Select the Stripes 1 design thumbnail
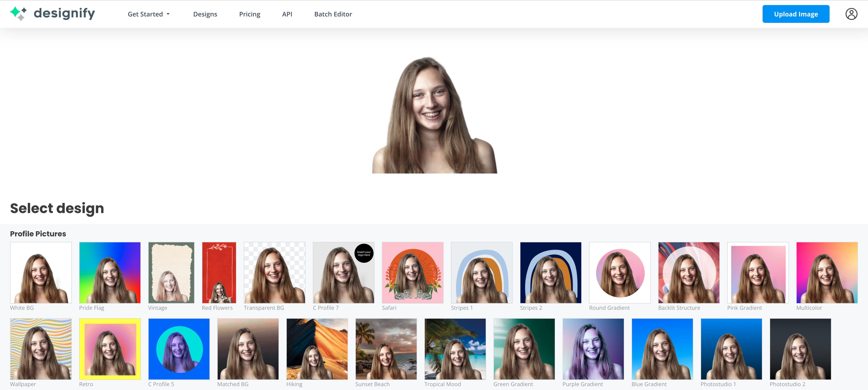Screen dimensions: 868x390 [x=482, y=272]
